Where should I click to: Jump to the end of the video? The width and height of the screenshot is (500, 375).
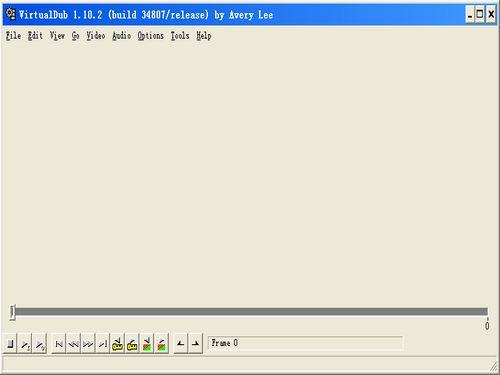pyautogui.click(x=103, y=343)
